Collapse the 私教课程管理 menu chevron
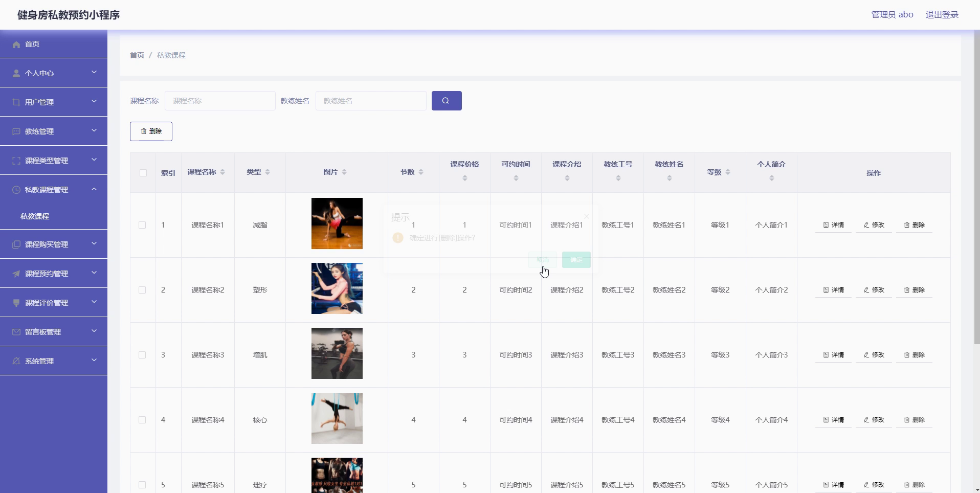Viewport: 980px width, 493px height. click(94, 189)
